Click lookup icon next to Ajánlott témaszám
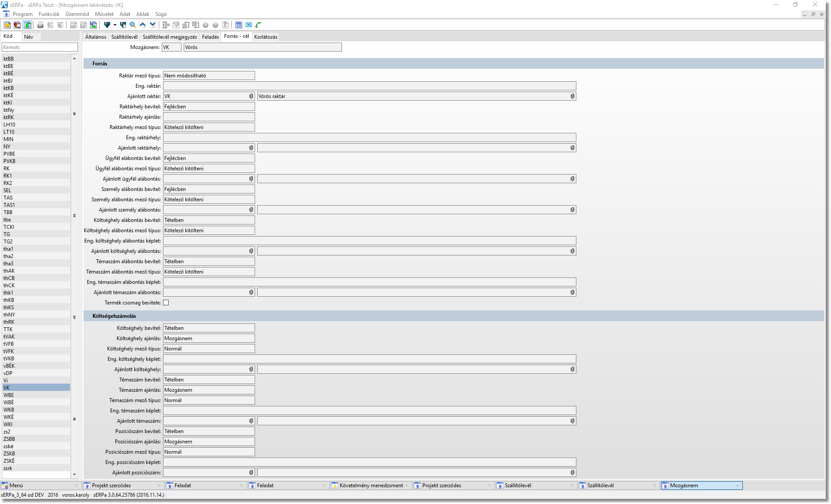This screenshot has height=504, width=831. click(250, 421)
